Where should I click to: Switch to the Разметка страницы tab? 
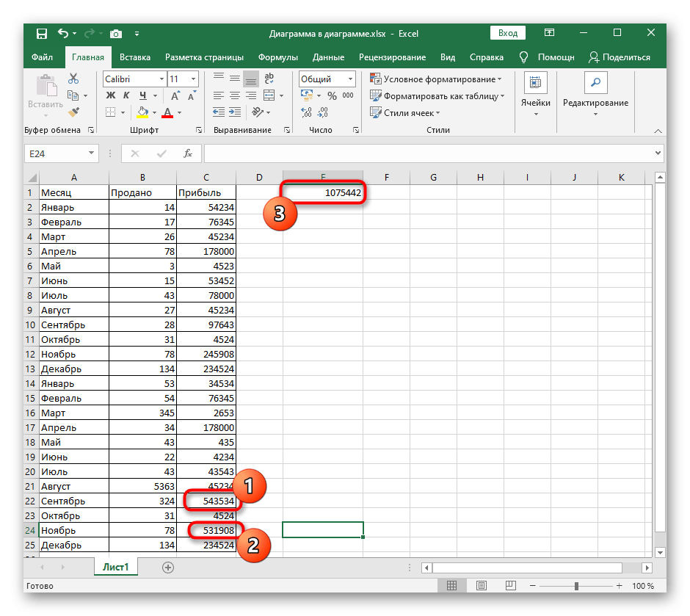click(204, 57)
